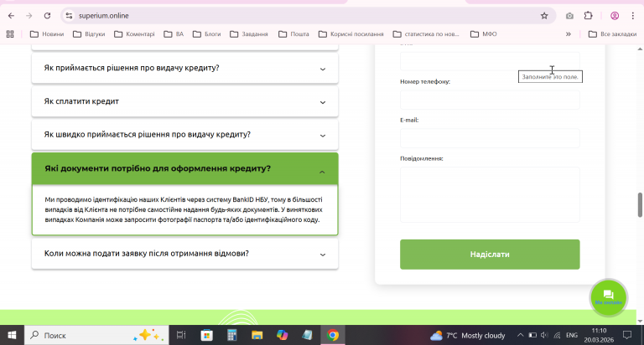Launch Microsoft Store from the taskbar
Image resolution: width=644 pixels, height=345 pixels.
click(x=206, y=335)
